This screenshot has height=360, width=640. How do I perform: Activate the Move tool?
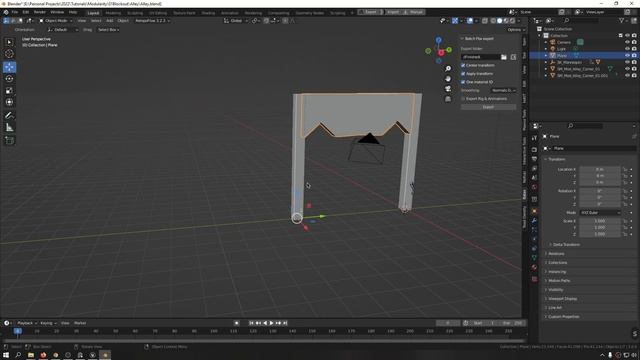(x=9, y=67)
